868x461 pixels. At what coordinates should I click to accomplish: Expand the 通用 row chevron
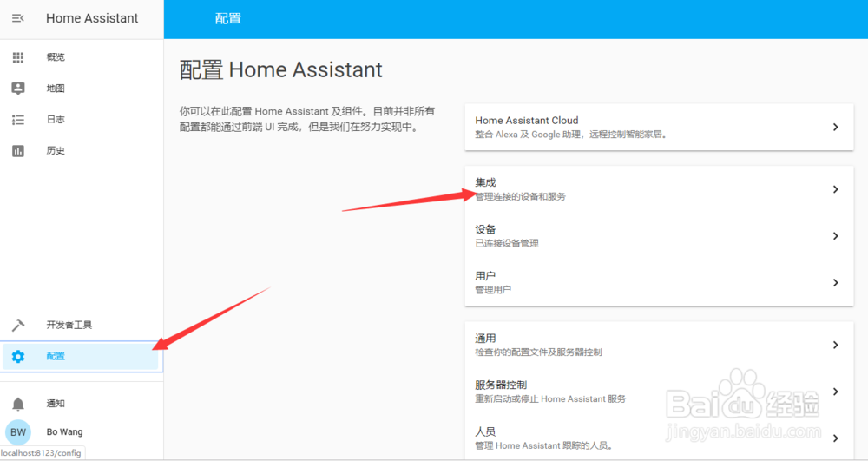tap(835, 345)
